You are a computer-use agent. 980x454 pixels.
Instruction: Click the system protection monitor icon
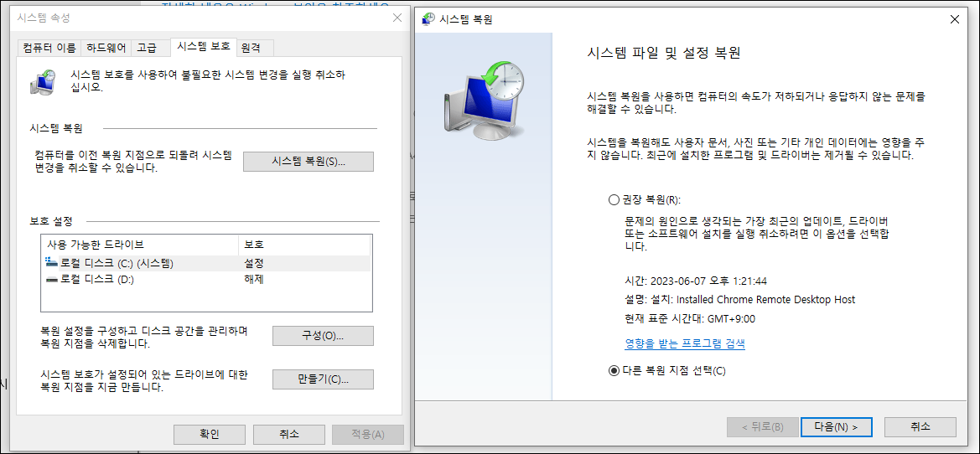point(44,82)
